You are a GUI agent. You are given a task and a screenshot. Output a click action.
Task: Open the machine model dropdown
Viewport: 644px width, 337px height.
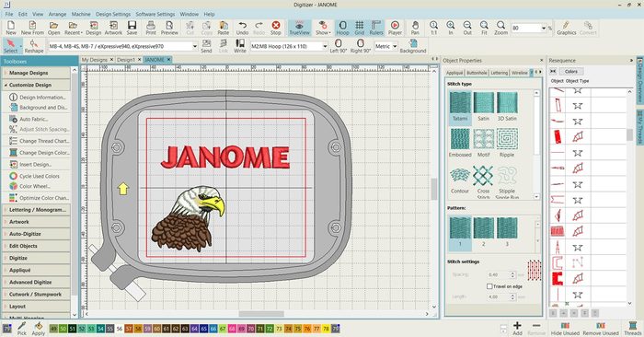pos(195,46)
